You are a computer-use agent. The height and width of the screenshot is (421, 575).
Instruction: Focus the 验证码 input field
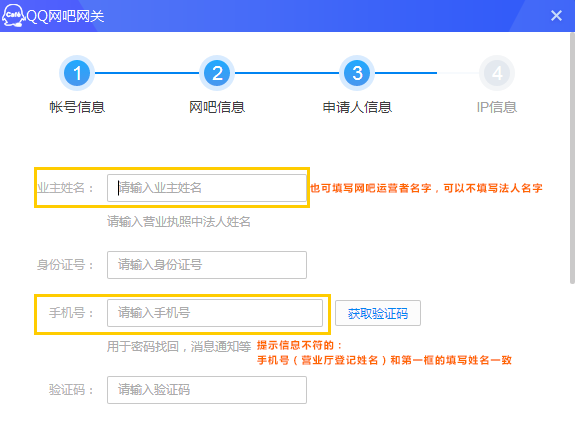(207, 390)
